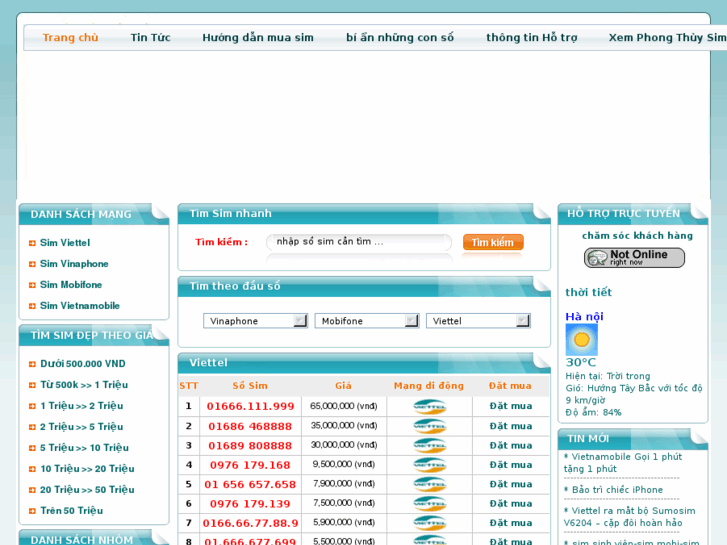Focus the sim number search field
This screenshot has height=545, width=727.
pos(359,242)
